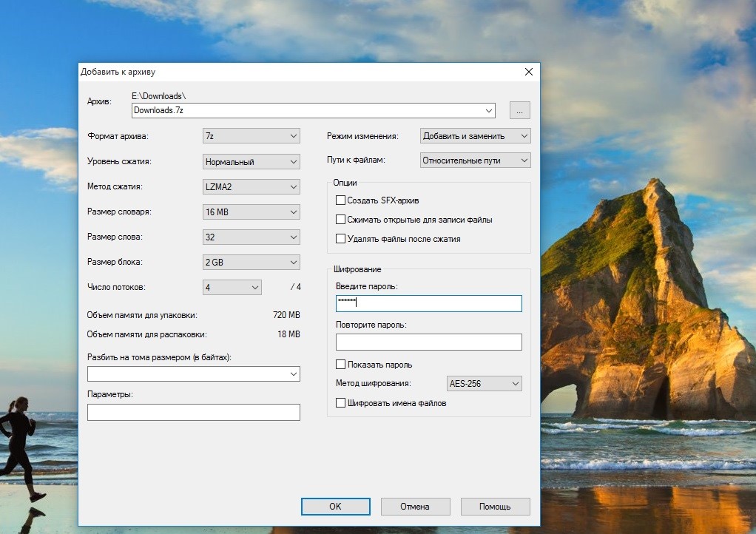
Task: Click the browse "..." button next to archive path
Action: (519, 111)
